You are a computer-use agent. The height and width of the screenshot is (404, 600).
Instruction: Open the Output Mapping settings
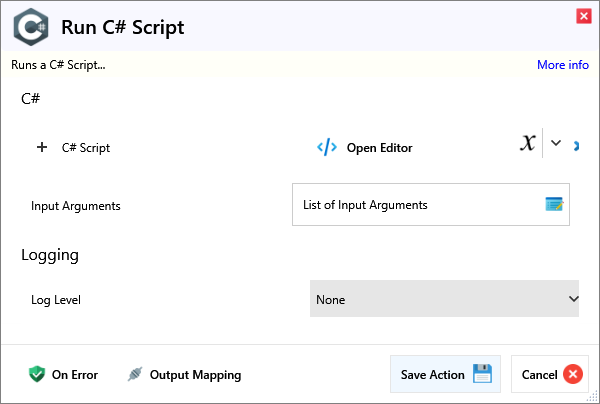coord(195,375)
